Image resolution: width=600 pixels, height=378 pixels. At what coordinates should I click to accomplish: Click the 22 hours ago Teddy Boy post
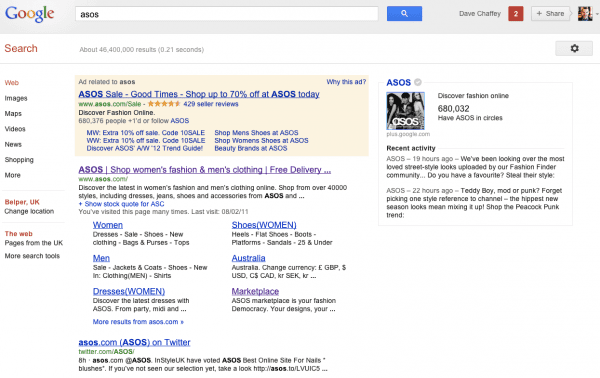tap(474, 203)
